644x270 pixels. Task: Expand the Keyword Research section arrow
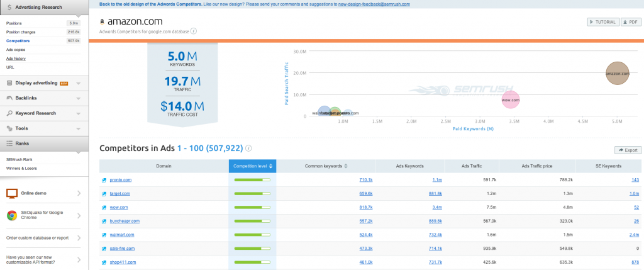(x=79, y=114)
